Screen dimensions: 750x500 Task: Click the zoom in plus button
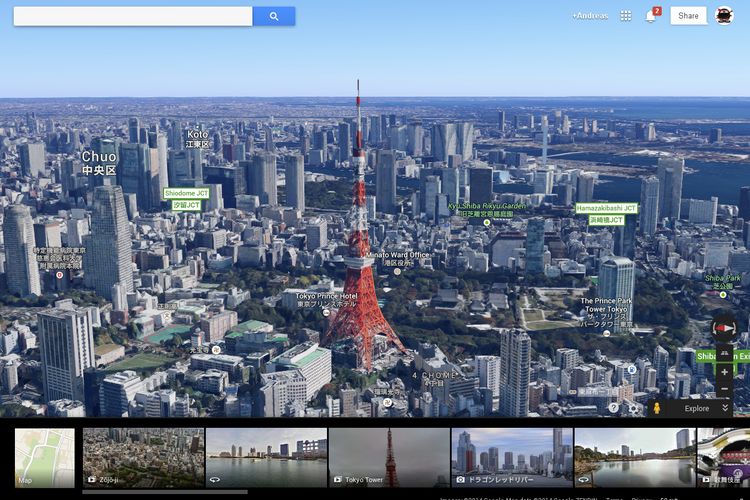point(724,372)
